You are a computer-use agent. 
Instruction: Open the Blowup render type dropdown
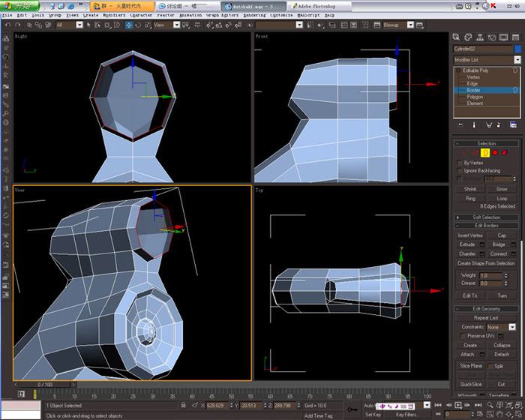click(410, 25)
